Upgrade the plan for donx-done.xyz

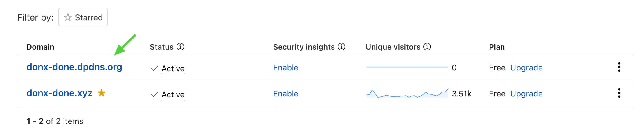click(x=526, y=94)
